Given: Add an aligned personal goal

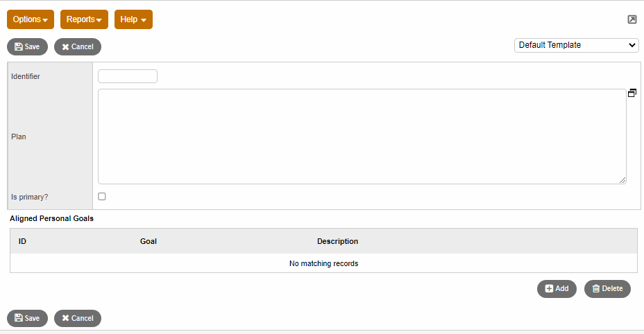Looking at the screenshot, I should tap(557, 289).
